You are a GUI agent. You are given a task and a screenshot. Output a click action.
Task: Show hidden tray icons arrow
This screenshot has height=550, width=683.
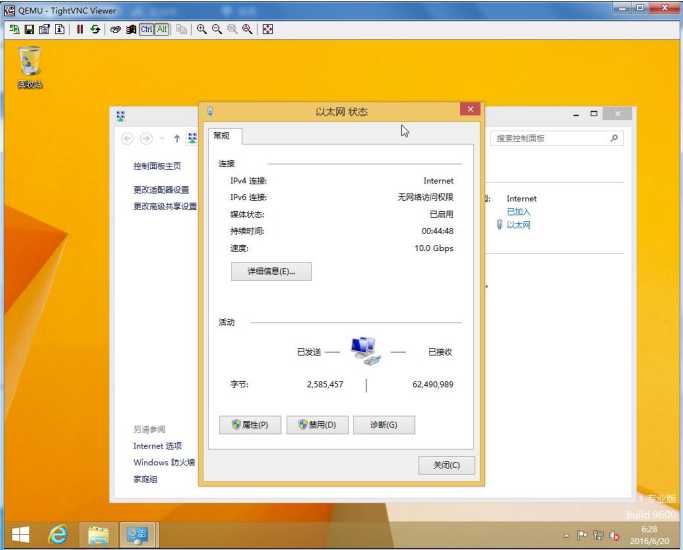565,536
